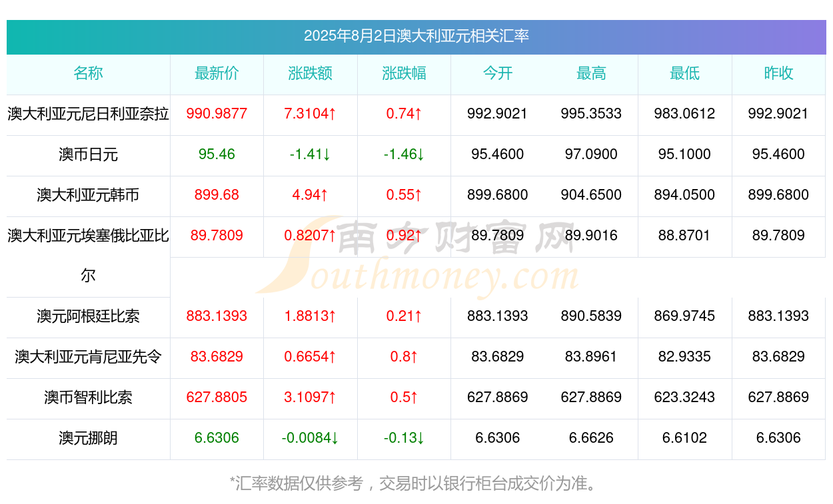Viewport: 833px width, 504px height.
Task: Click the high value 97.0900
Action: pyautogui.click(x=591, y=154)
